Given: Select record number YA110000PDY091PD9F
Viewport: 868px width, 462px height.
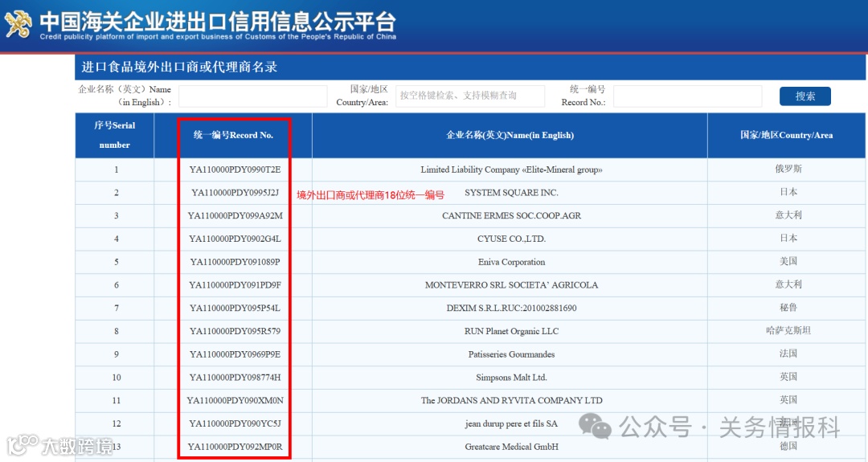Looking at the screenshot, I should click(235, 285).
